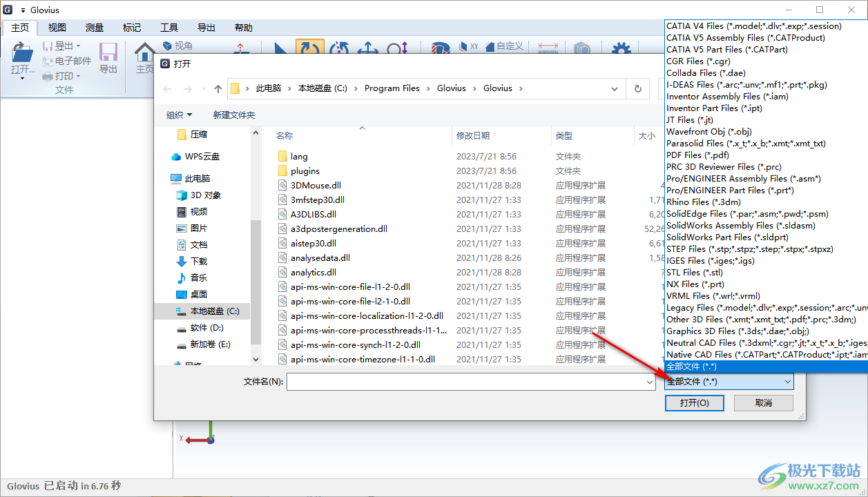The width and height of the screenshot is (868, 497).
Task: Choose Rhino Files (*.3dm) option
Action: point(765,202)
